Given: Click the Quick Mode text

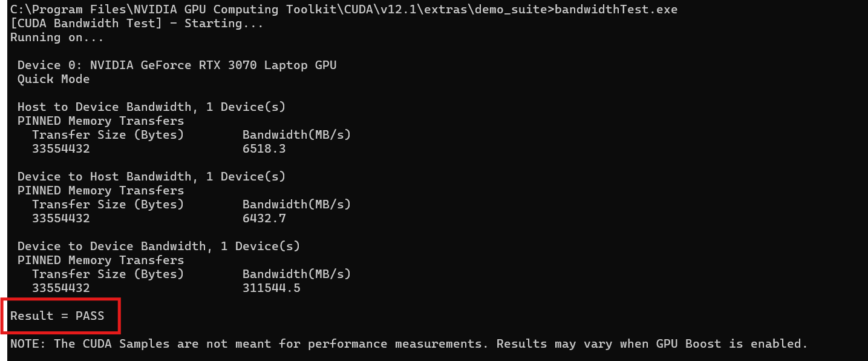Looking at the screenshot, I should coord(54,79).
